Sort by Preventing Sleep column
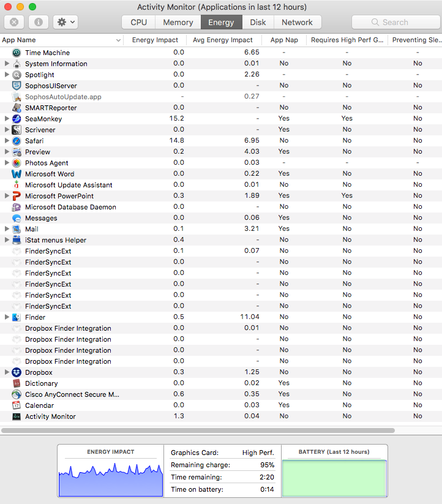 pos(416,40)
